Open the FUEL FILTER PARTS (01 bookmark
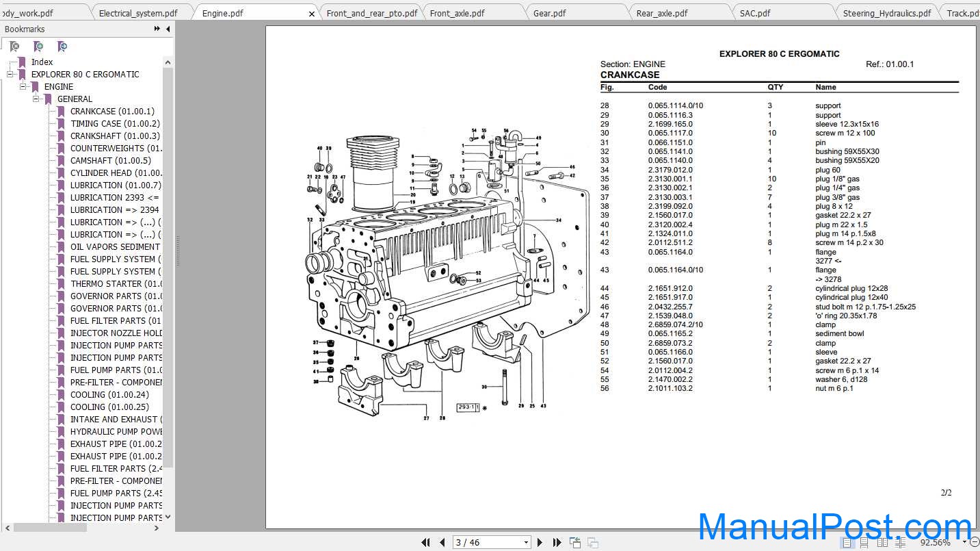980x551 pixels. [116, 320]
